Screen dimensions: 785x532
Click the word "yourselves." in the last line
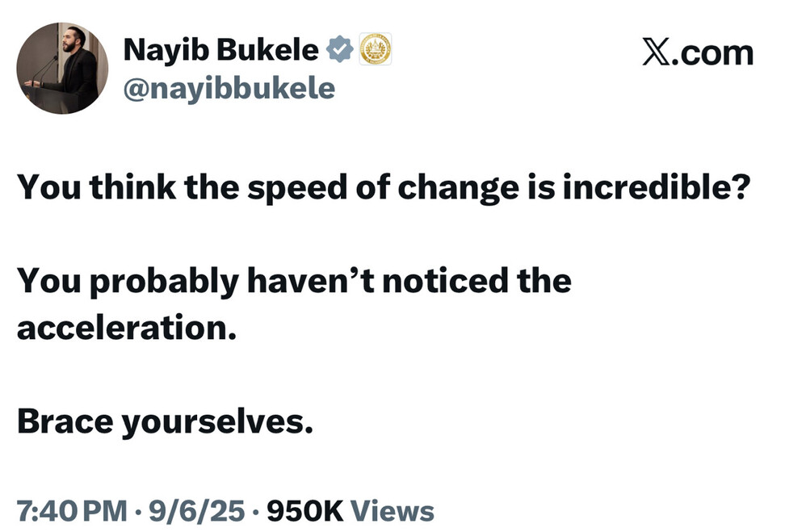tap(216, 422)
